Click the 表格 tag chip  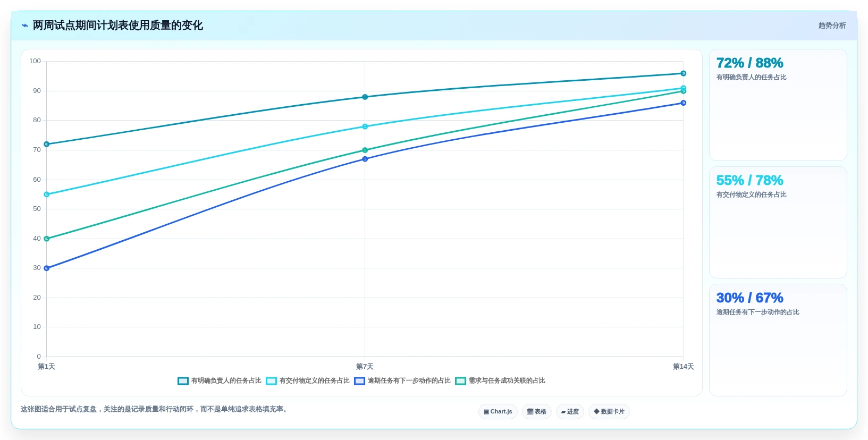537,412
